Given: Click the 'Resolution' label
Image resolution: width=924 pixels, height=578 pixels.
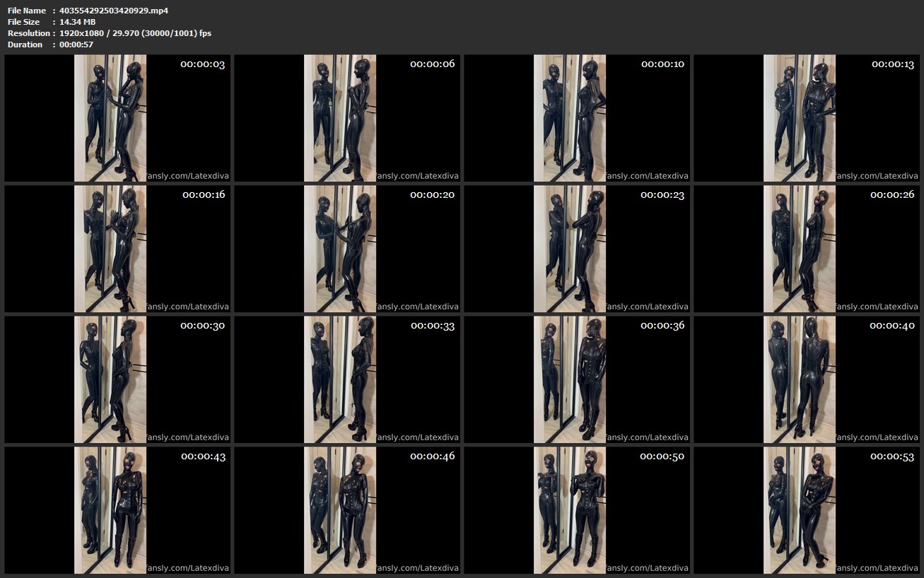Looking at the screenshot, I should [x=29, y=33].
